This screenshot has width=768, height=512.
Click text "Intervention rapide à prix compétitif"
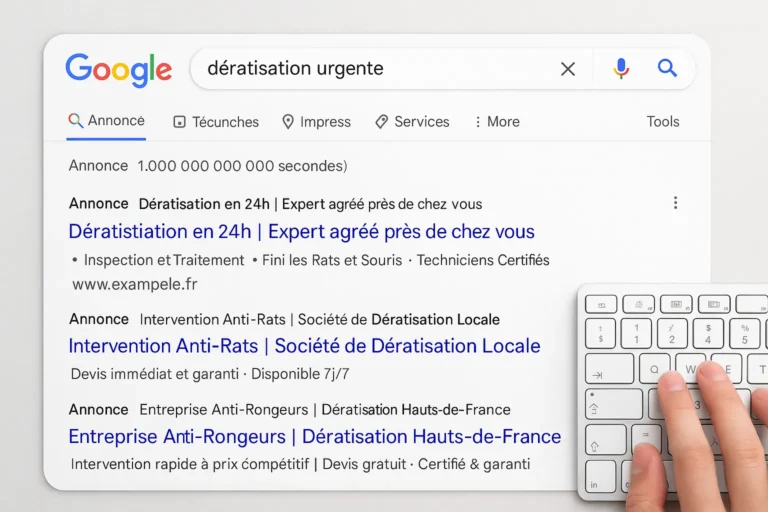190,464
